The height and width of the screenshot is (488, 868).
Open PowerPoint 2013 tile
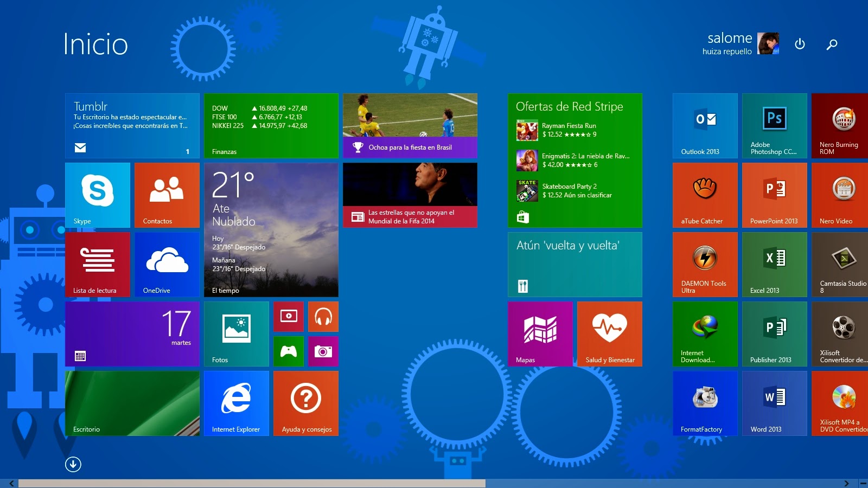[x=775, y=195]
